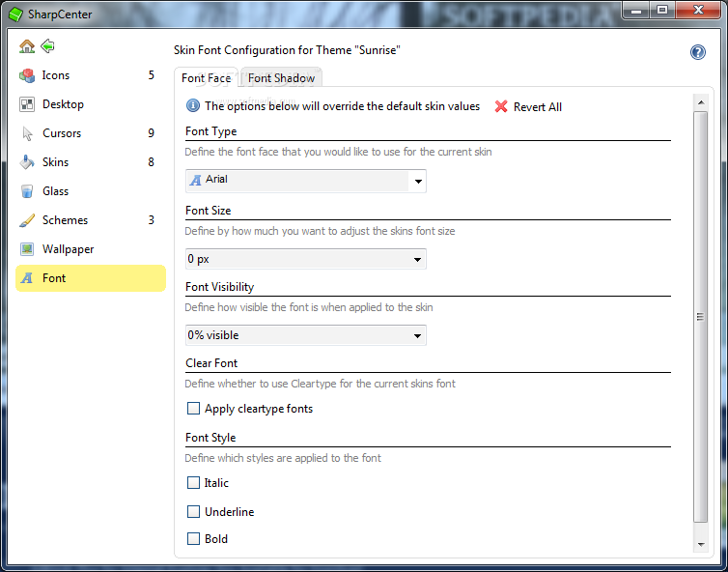This screenshot has width=728, height=572.
Task: Select Font in the sidebar
Action: 91,278
